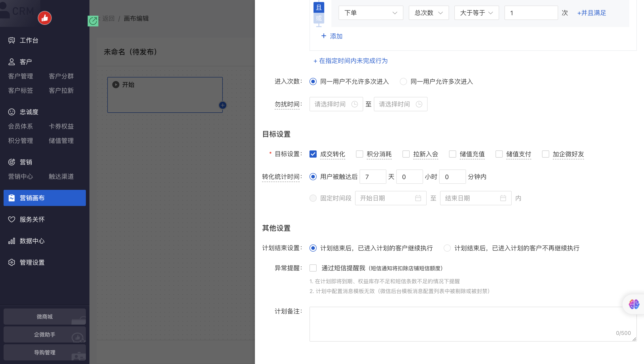Open 客户分群 submenu item

click(61, 76)
